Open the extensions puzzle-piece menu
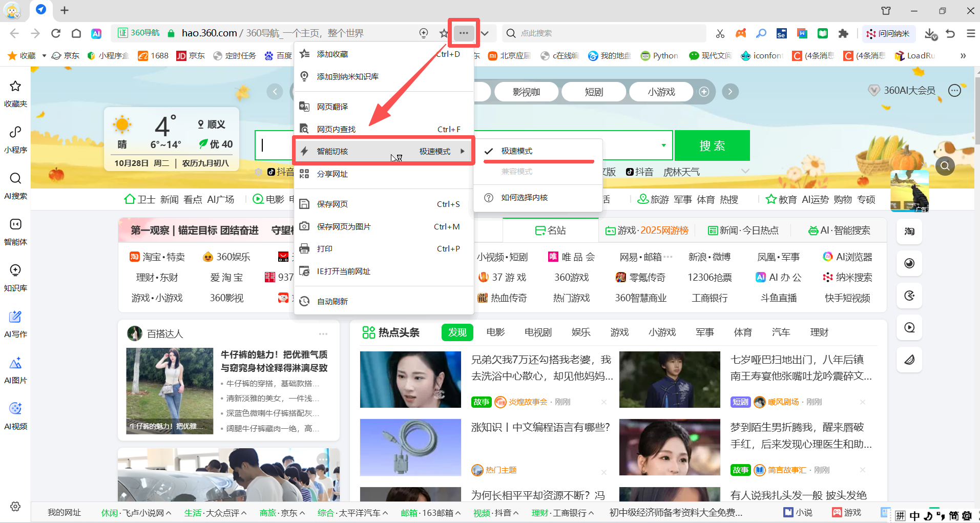 843,33
